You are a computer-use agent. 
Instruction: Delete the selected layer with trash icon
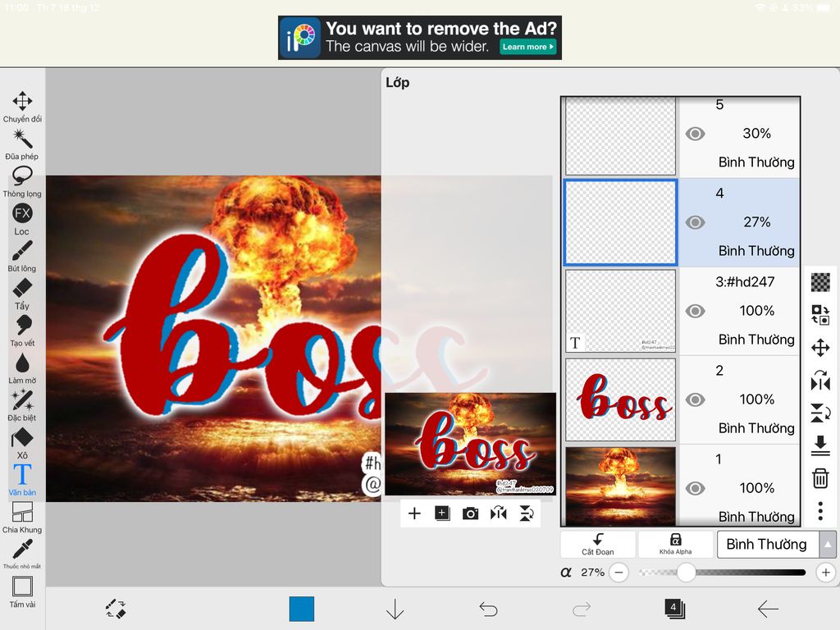pyautogui.click(x=820, y=478)
